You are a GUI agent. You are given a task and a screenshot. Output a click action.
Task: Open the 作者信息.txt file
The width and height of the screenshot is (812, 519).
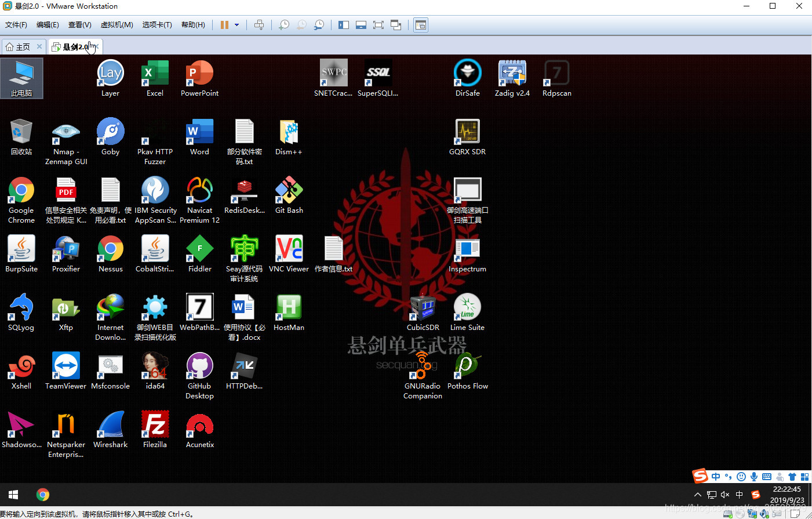tap(333, 253)
